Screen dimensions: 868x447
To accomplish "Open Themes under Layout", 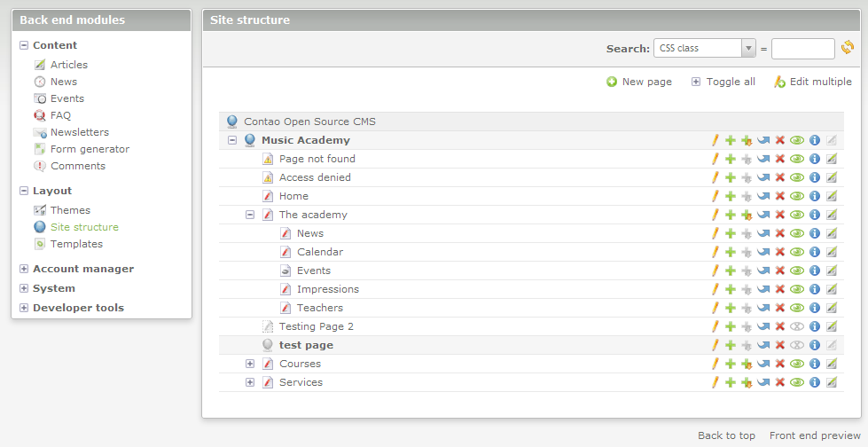I will click(70, 210).
